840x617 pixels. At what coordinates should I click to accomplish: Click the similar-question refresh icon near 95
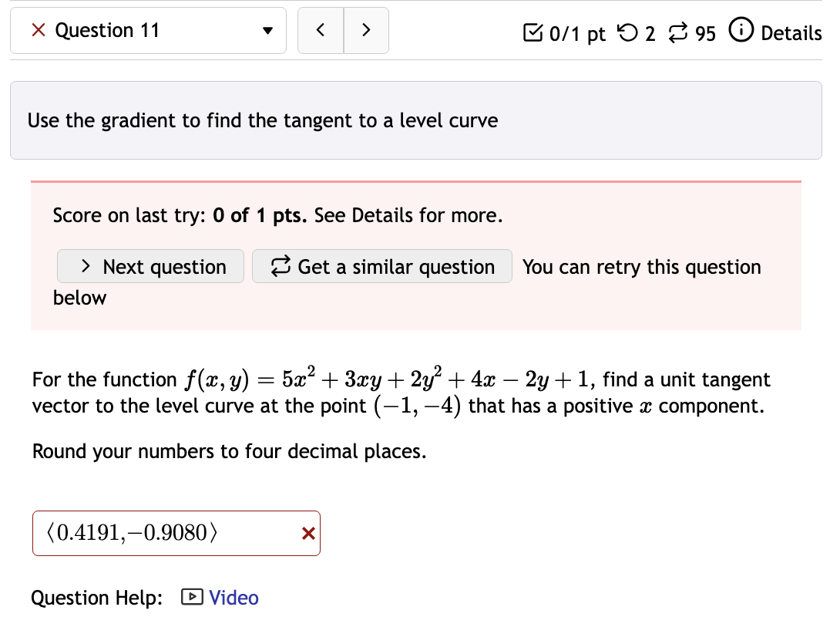677,32
